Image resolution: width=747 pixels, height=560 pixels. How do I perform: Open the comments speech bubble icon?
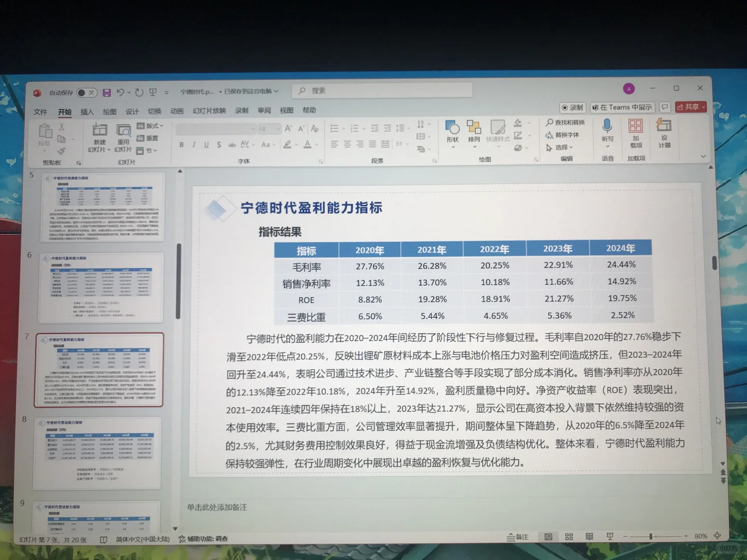coord(665,107)
